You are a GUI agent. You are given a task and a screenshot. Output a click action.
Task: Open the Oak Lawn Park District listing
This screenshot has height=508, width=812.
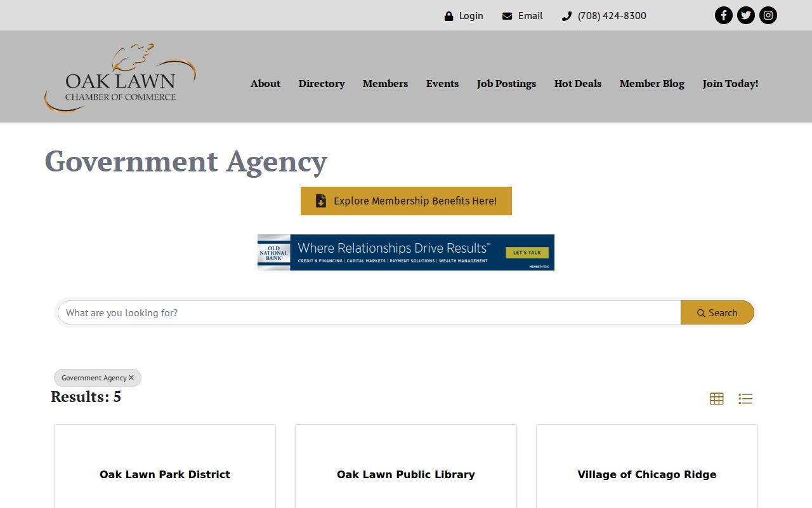165,474
